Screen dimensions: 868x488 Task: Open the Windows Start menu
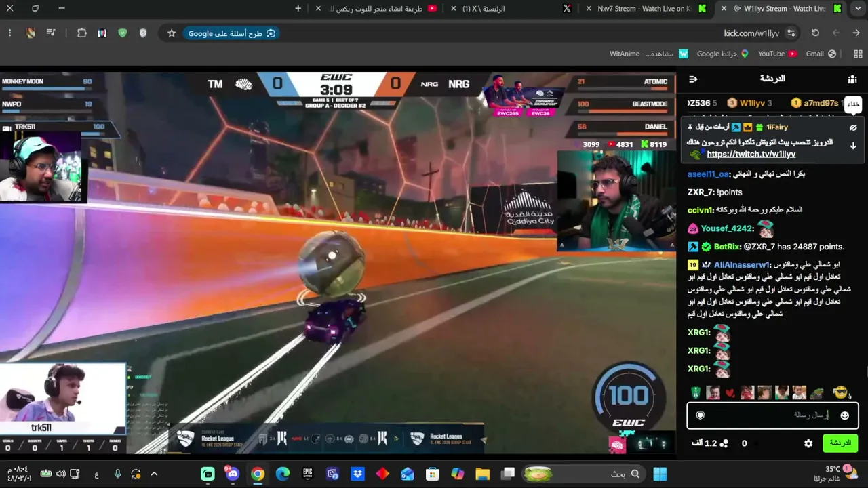click(x=660, y=474)
